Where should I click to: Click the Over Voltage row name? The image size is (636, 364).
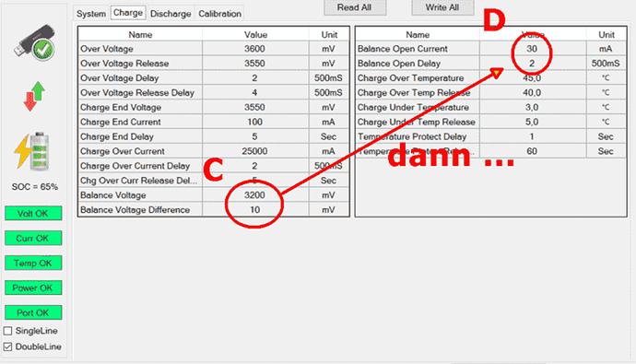pos(107,49)
